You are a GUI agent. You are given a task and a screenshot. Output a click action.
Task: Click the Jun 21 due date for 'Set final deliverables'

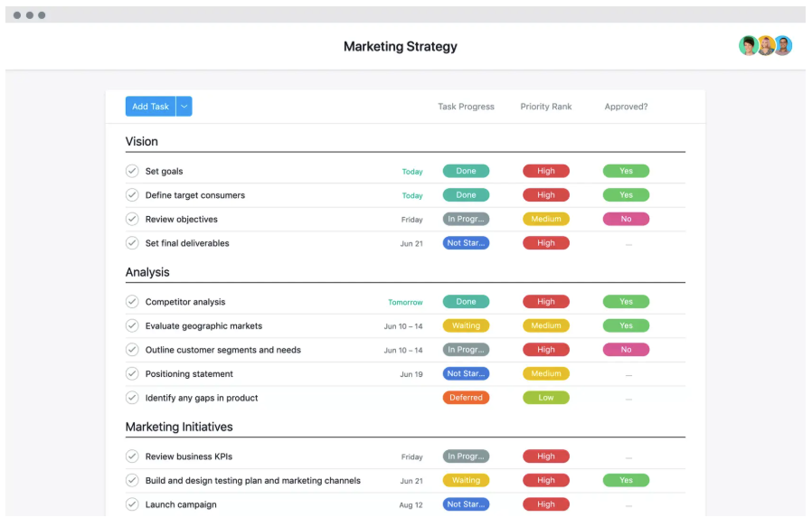(x=411, y=243)
